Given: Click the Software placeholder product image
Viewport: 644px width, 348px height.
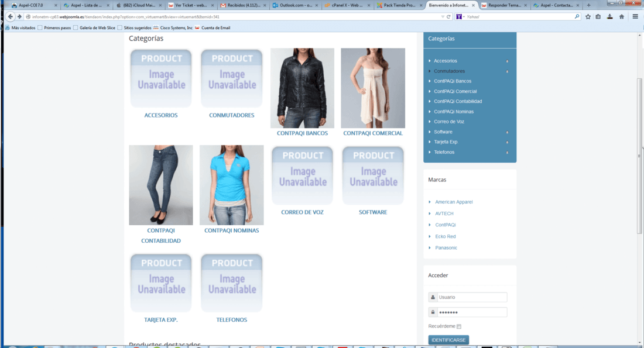Looking at the screenshot, I should click(x=373, y=176).
